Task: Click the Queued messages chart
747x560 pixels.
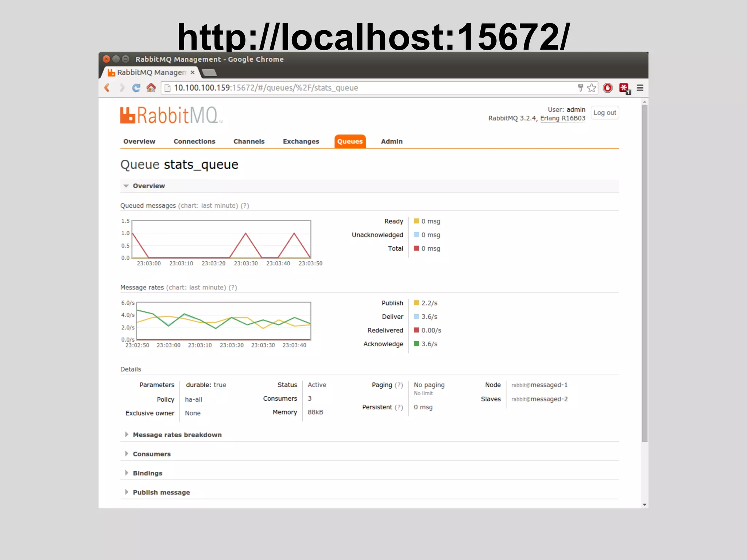Action: click(221, 239)
